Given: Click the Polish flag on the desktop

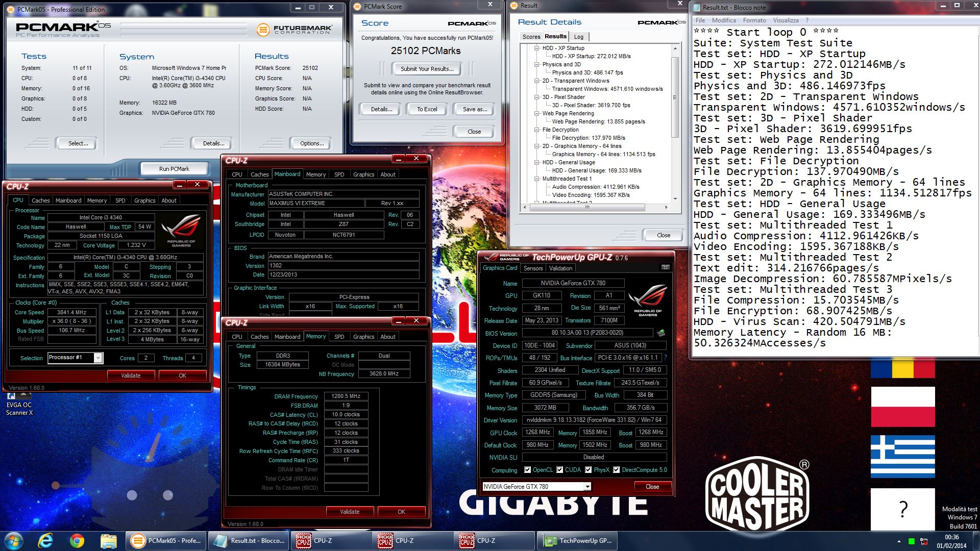Looking at the screenshot, I should pyautogui.click(x=902, y=407).
